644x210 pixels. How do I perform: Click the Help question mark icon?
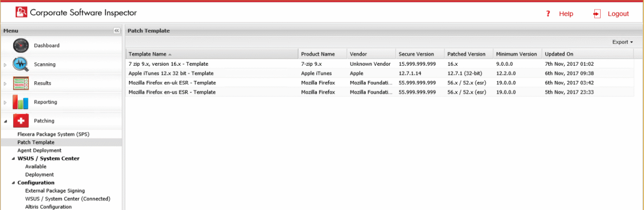click(x=548, y=14)
